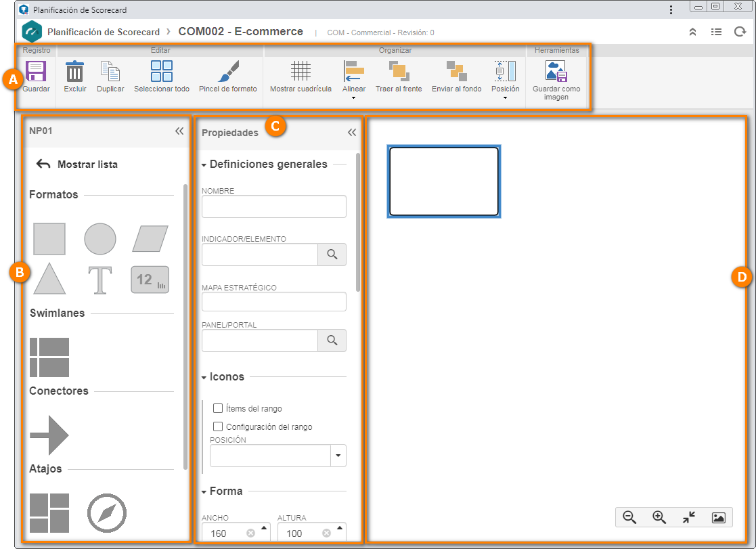The width and height of the screenshot is (756, 549).
Task: Search for an INDICADOR/ELEMENTO with magnifier
Action: pos(332,255)
